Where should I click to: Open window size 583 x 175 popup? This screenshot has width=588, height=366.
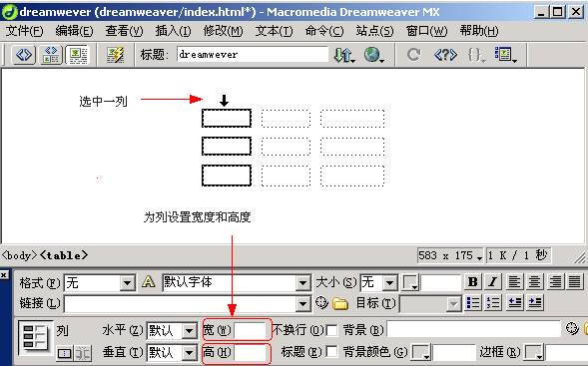(450, 256)
